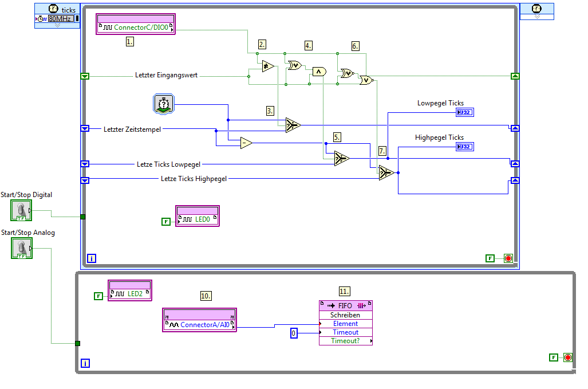Image resolution: width=588 pixels, height=389 pixels.
Task: Toggle the Start/Stop Analog switch
Action: (x=22, y=248)
